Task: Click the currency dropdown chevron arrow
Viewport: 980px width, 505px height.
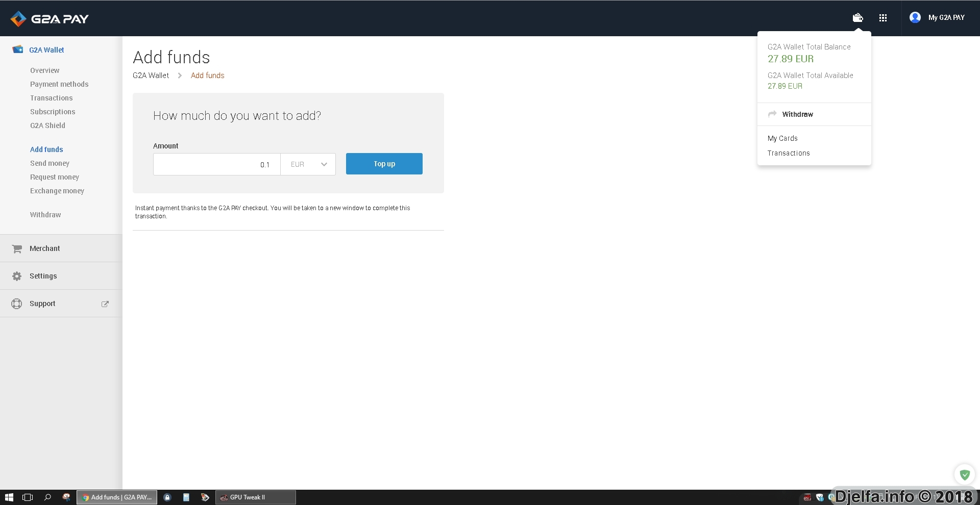Action: pos(324,164)
